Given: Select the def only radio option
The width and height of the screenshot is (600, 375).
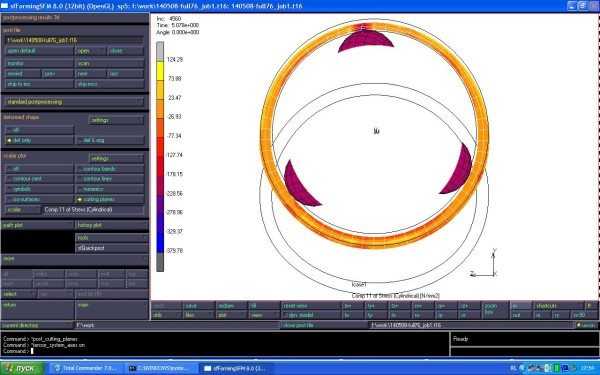Looking at the screenshot, I should (x=39, y=140).
